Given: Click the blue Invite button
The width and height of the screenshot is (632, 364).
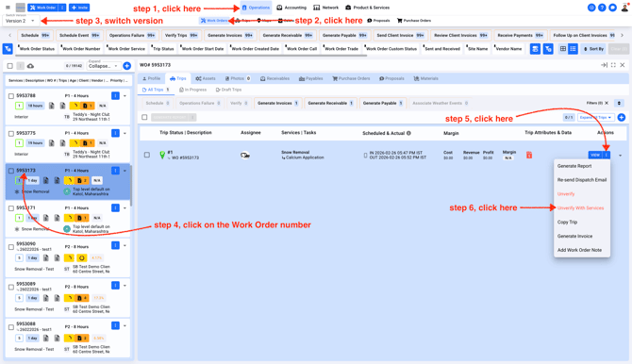Looking at the screenshot, I should click(79, 8).
